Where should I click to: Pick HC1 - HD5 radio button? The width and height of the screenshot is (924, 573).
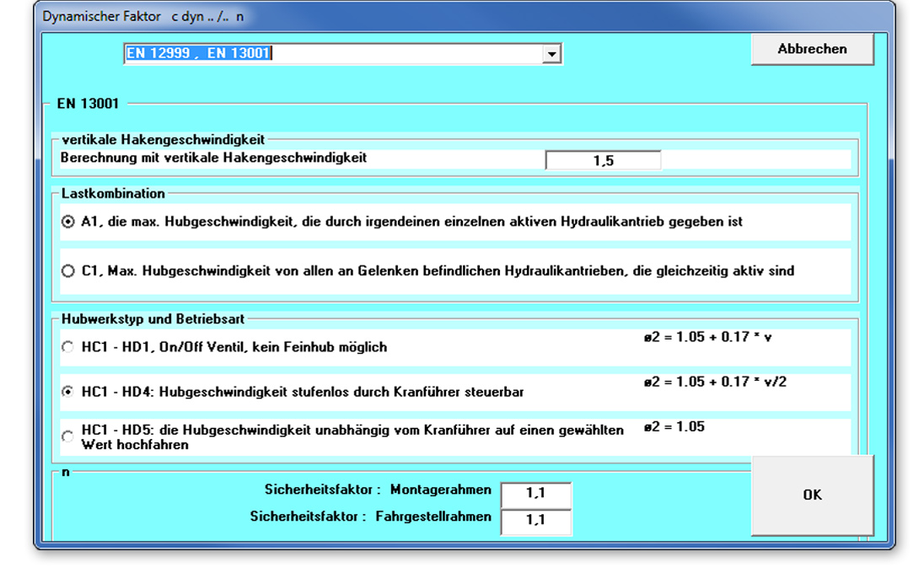coord(68,437)
